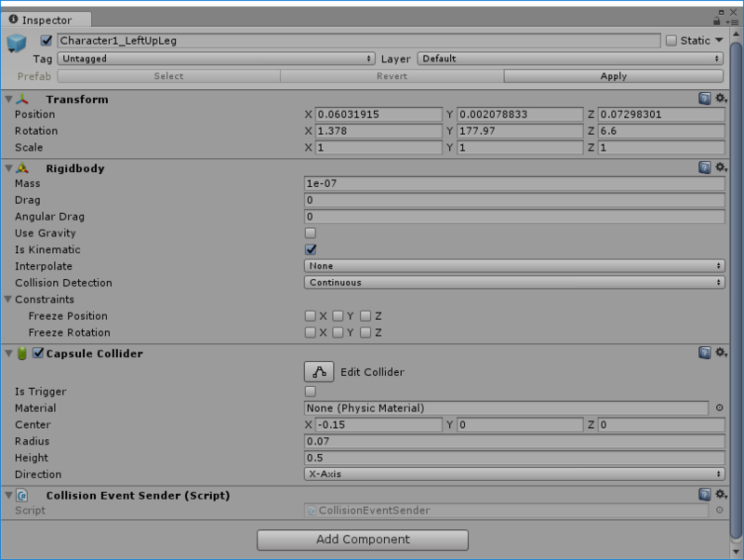Click the prefab Select button
Image resolution: width=744 pixels, height=560 pixels.
pyautogui.click(x=168, y=76)
